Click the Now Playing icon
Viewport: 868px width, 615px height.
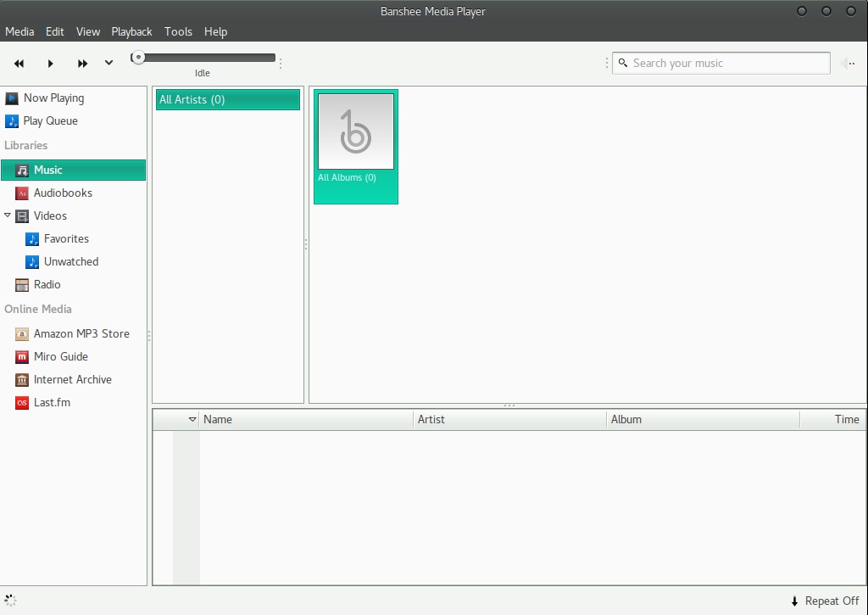pos(12,98)
